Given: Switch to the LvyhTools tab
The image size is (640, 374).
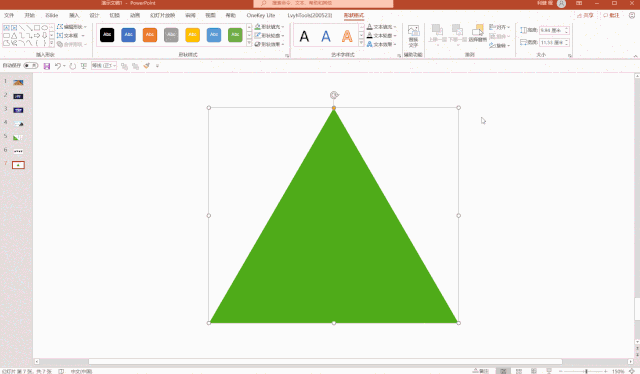Looking at the screenshot, I should 310,15.
